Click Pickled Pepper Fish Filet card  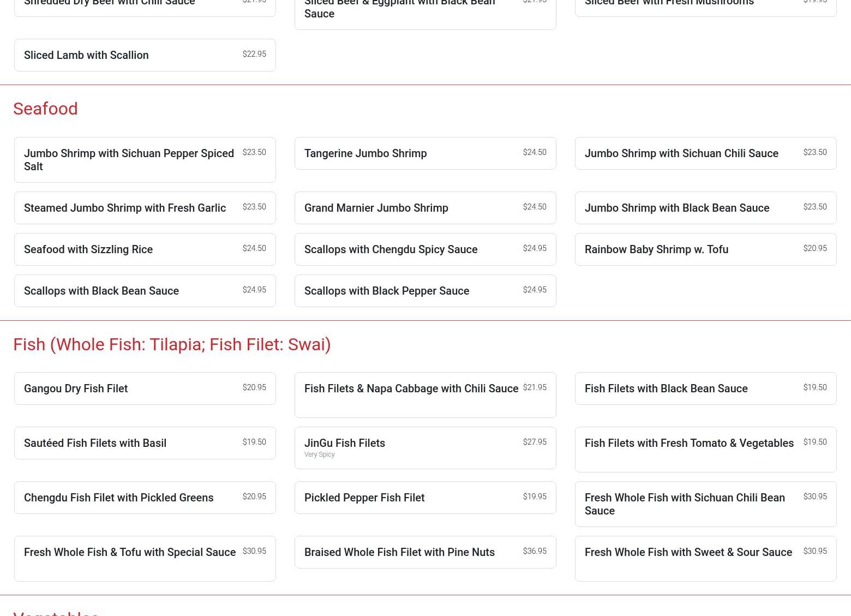click(425, 498)
